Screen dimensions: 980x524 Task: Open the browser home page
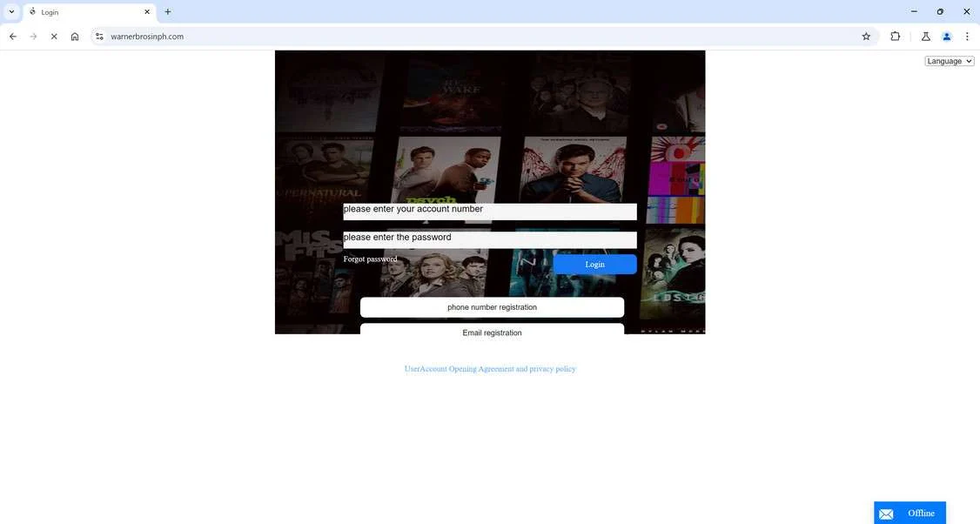pyautogui.click(x=74, y=37)
